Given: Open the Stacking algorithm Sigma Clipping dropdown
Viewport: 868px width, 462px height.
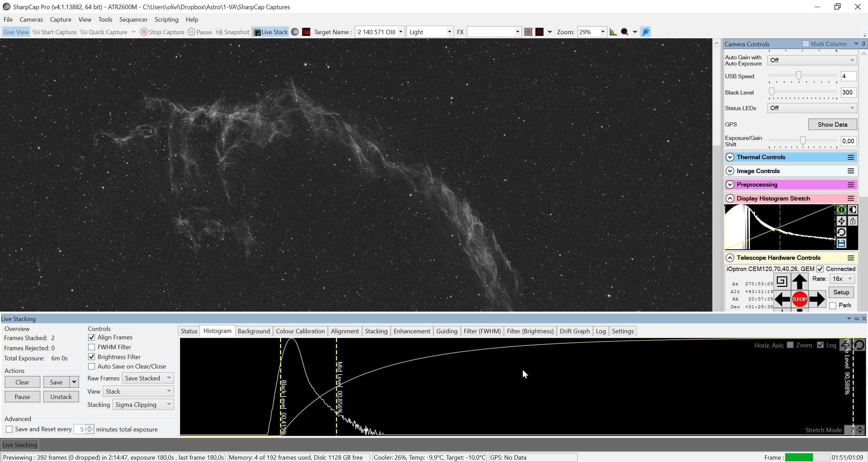Looking at the screenshot, I should pos(143,404).
